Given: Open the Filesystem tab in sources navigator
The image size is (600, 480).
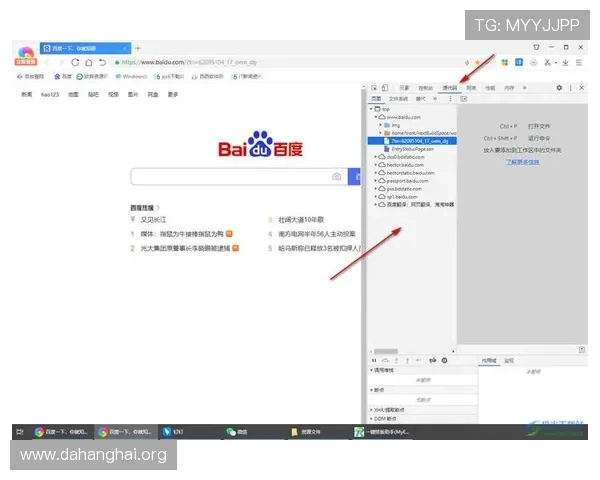Looking at the screenshot, I should [x=398, y=99].
